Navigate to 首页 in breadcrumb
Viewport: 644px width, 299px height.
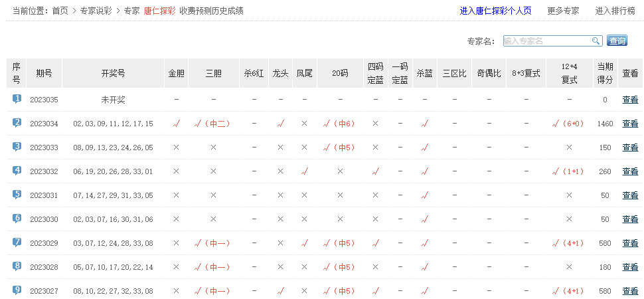tap(60, 11)
